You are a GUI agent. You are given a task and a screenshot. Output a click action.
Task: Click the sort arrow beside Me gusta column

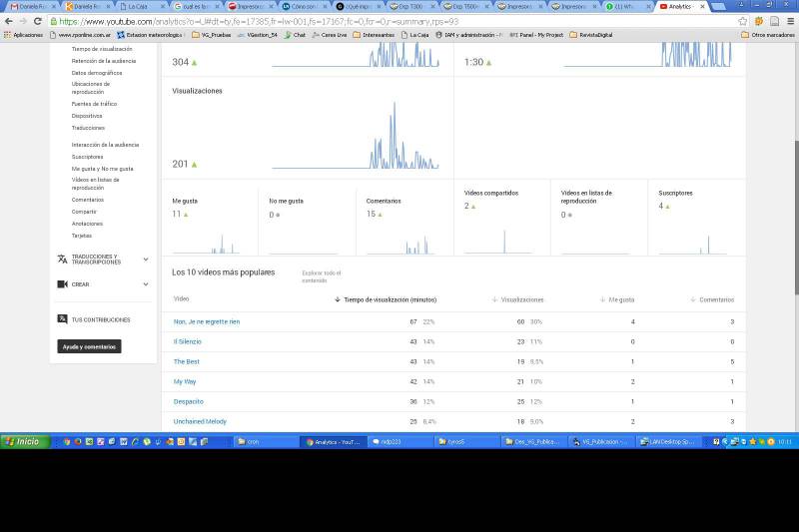pos(602,299)
